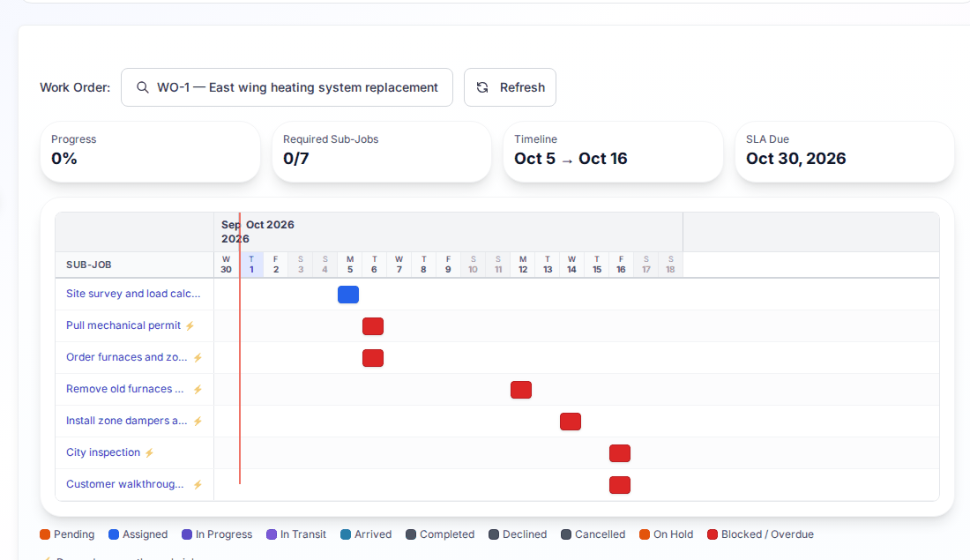Select the red Remove old furnaces bar

521,390
